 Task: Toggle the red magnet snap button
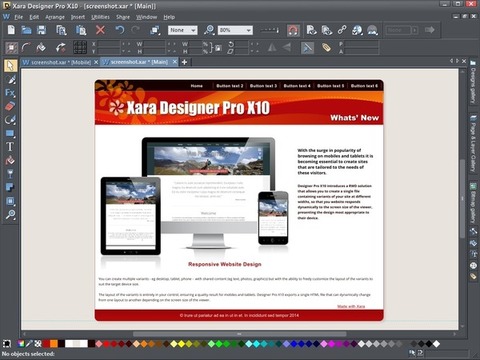[293, 31]
